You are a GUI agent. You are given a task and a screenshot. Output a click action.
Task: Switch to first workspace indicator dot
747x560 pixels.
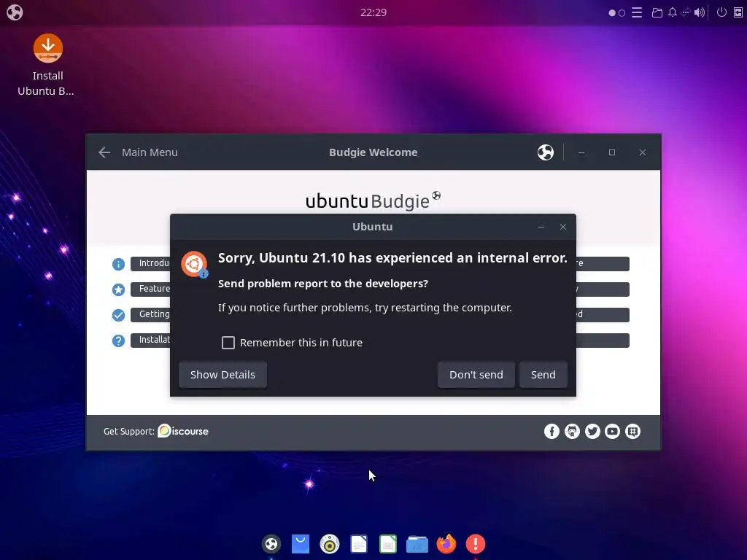[x=612, y=13]
